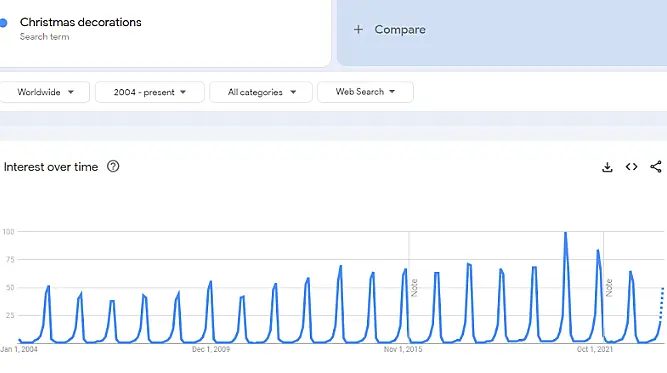Click the 75 y-axis label
The image size is (667, 373).
pyautogui.click(x=10, y=259)
